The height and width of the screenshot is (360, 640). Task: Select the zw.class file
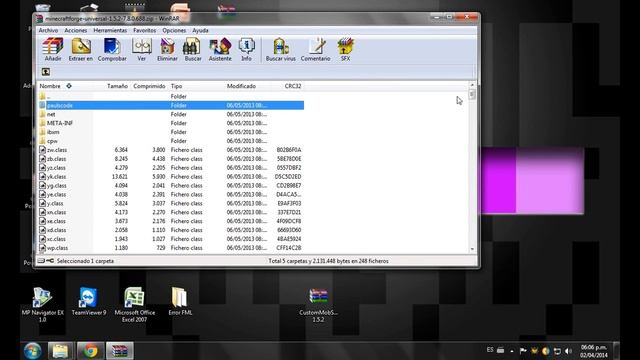click(171, 150)
